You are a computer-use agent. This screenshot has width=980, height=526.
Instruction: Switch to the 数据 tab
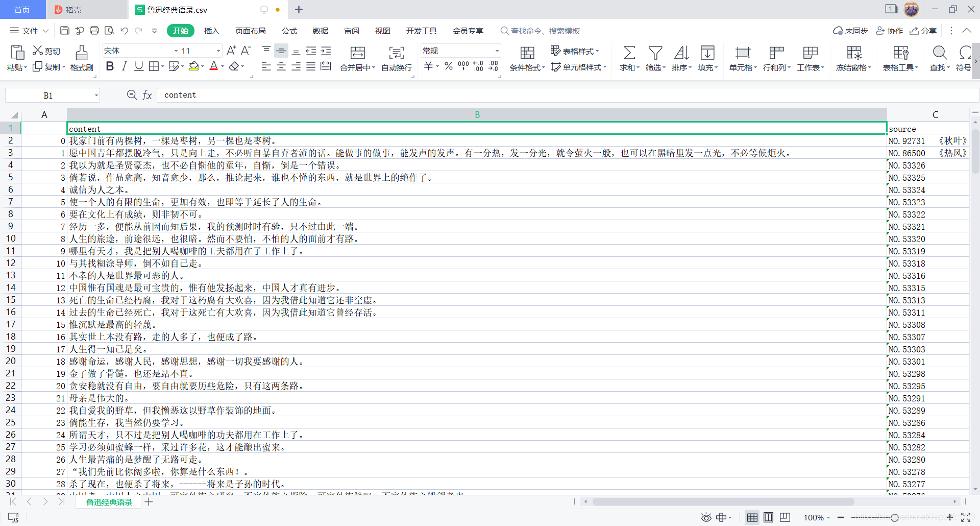tap(321, 31)
